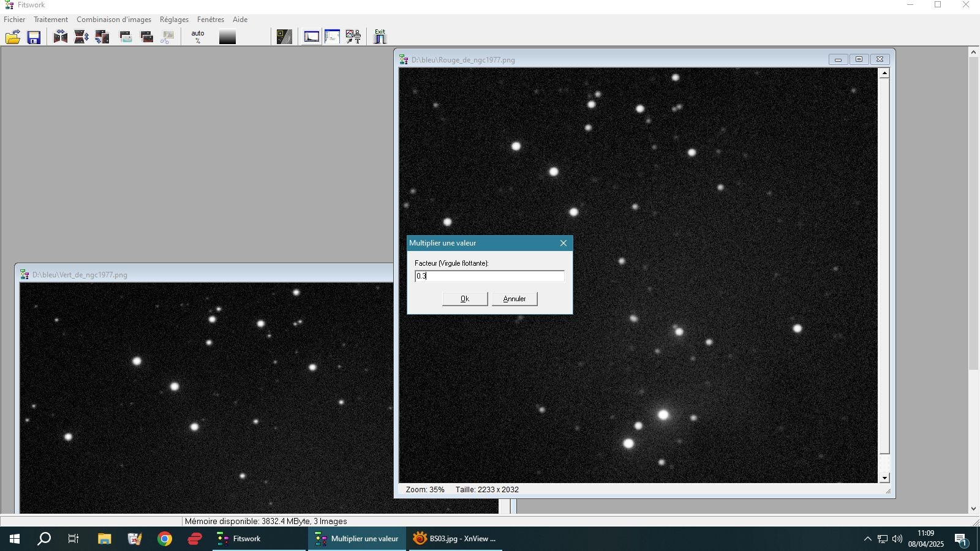Flip image vertically via toolbar icon
980x551 pixels.
[81, 37]
